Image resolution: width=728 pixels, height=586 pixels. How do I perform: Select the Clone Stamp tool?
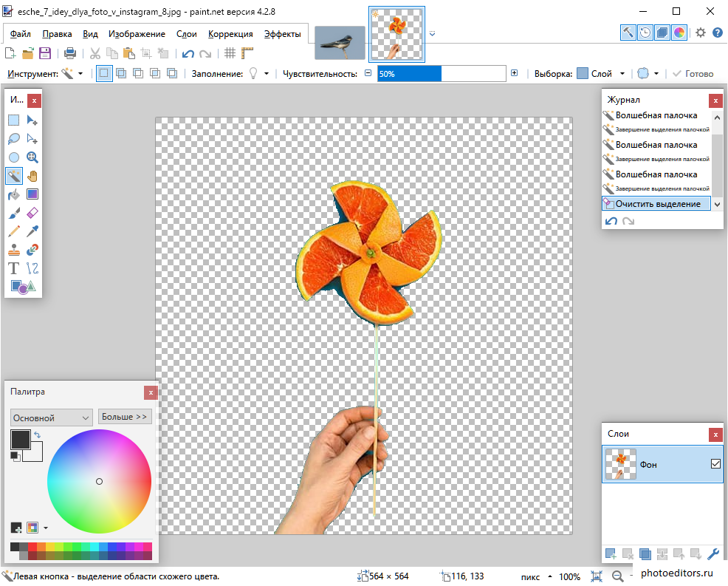point(14,250)
